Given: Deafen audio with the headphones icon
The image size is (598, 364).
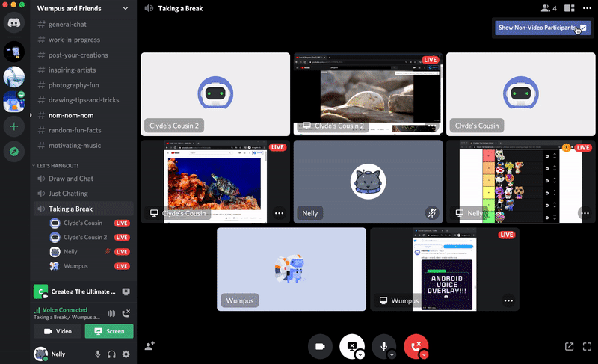Looking at the screenshot, I should tap(111, 354).
